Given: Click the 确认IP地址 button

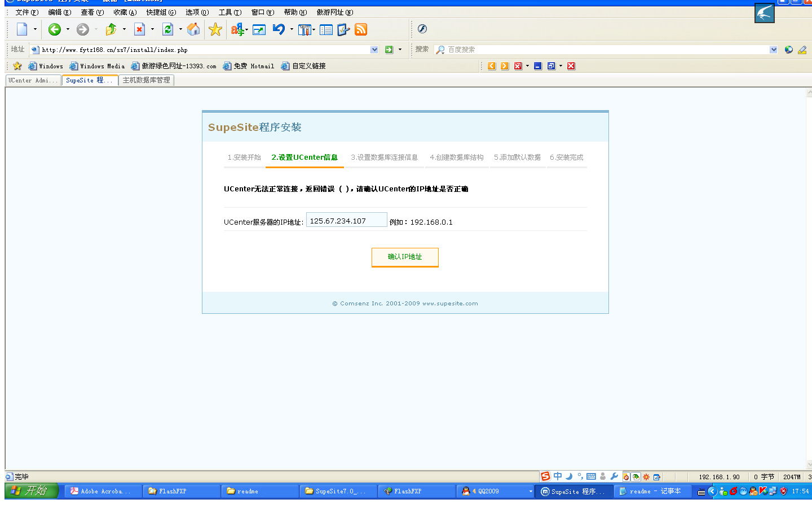Looking at the screenshot, I should pyautogui.click(x=405, y=257).
